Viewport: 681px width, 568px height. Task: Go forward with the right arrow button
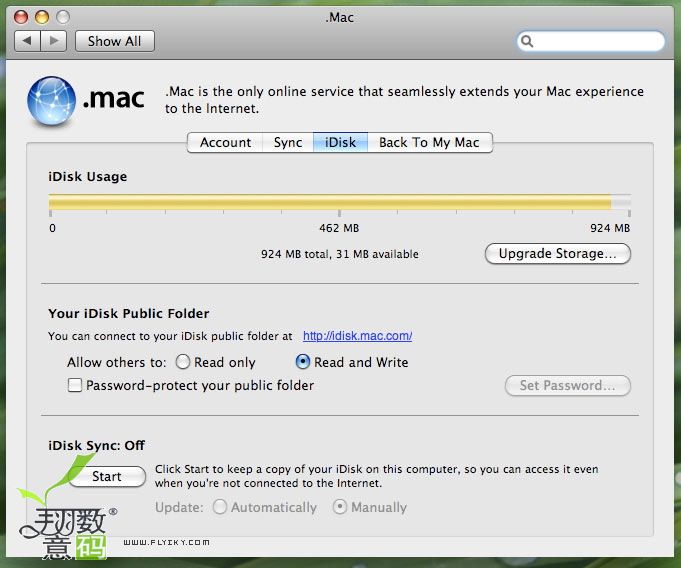coord(54,41)
